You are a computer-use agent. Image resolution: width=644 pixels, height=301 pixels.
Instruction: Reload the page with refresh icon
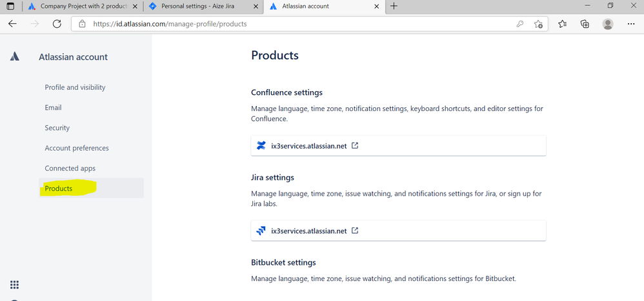point(57,24)
